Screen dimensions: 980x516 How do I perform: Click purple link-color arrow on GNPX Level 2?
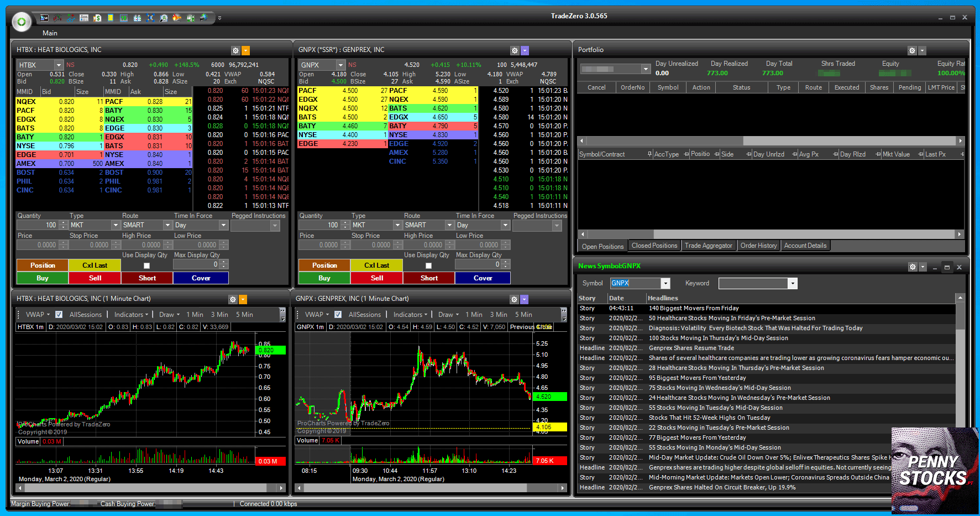pos(525,51)
